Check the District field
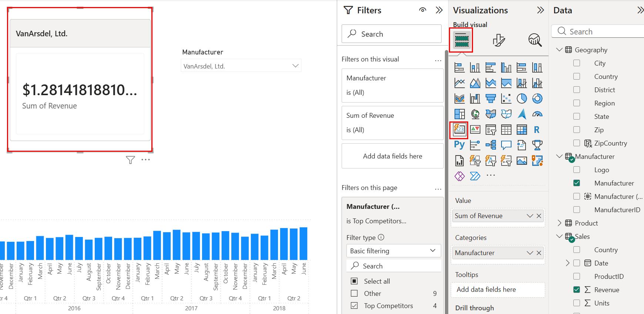This screenshot has height=314, width=644. (x=577, y=90)
